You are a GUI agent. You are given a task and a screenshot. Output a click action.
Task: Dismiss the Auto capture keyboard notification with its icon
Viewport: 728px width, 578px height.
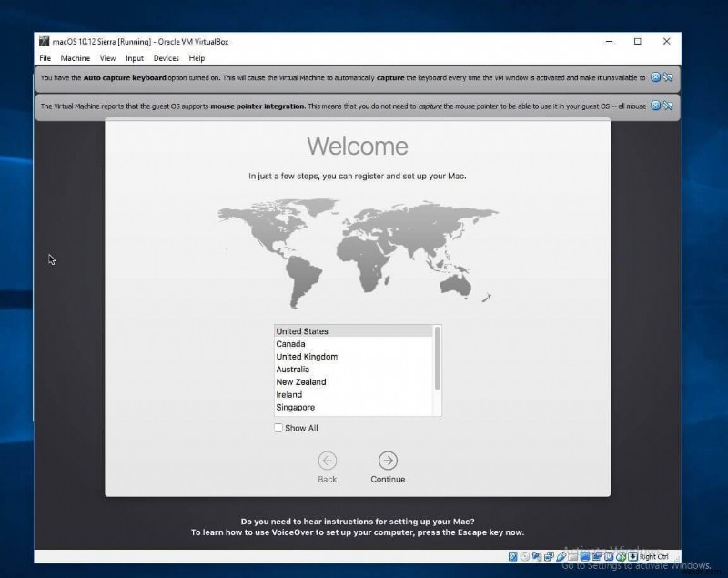coord(655,77)
